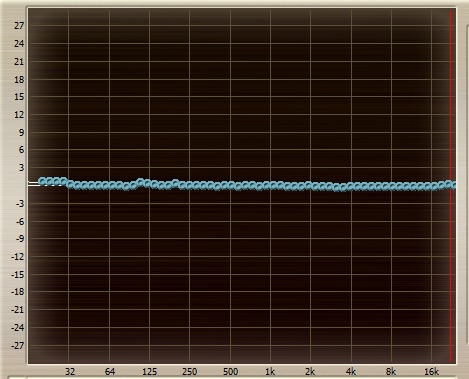Click the 4k frequency axis label

[351, 371]
